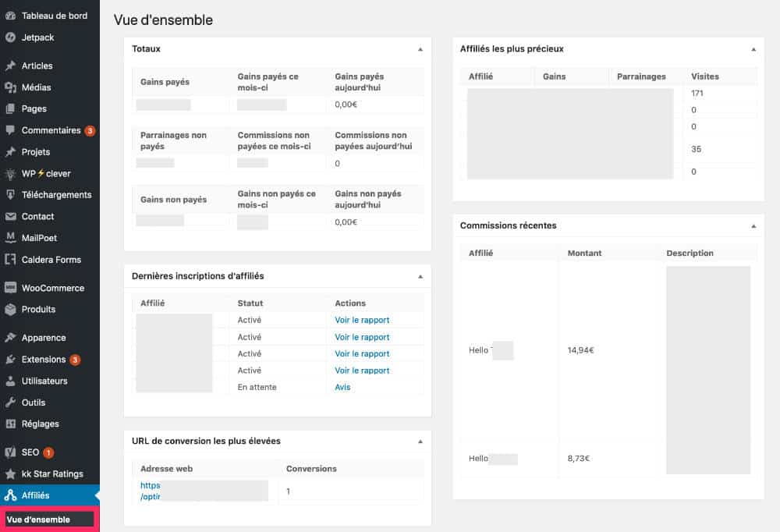Screen dimensions: 780x532
Task: Collapse URL de conversion les plus élevées panel
Action: click(420, 442)
